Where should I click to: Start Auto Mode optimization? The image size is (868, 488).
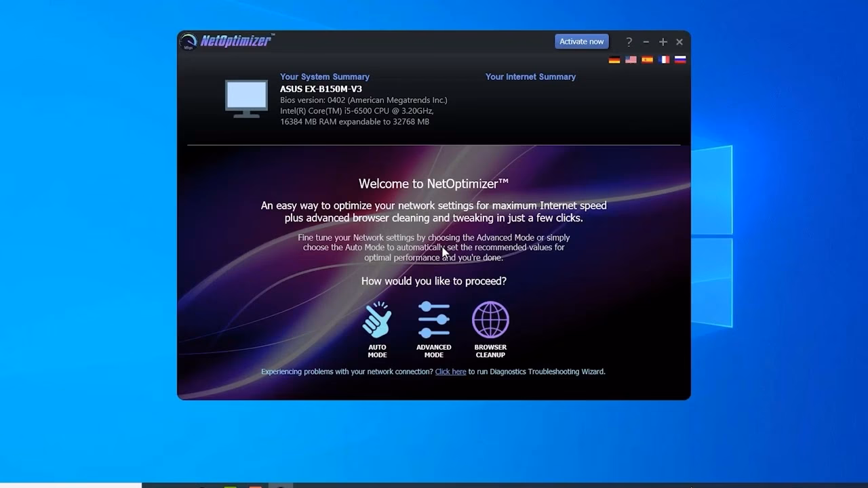click(377, 329)
